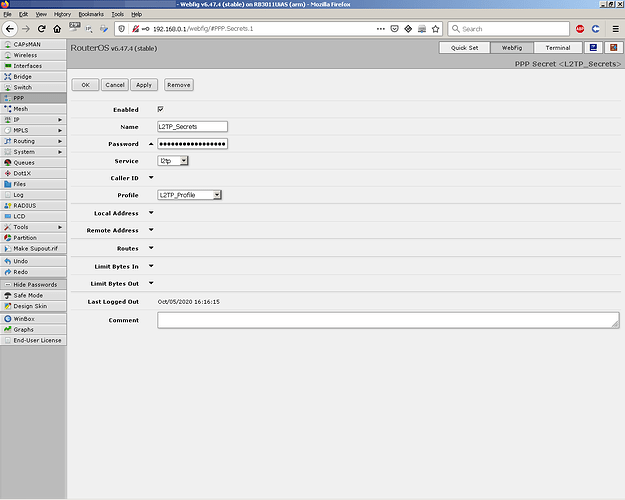Click the Firefox Search box
625x500 pixels.
point(509,29)
